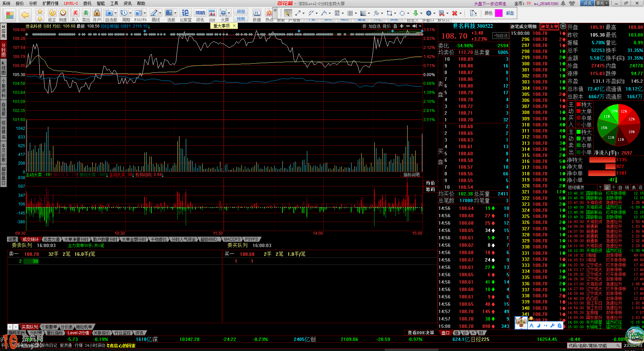
Task: Click the pause button beside 逐笔大单
Action: [563, 26]
